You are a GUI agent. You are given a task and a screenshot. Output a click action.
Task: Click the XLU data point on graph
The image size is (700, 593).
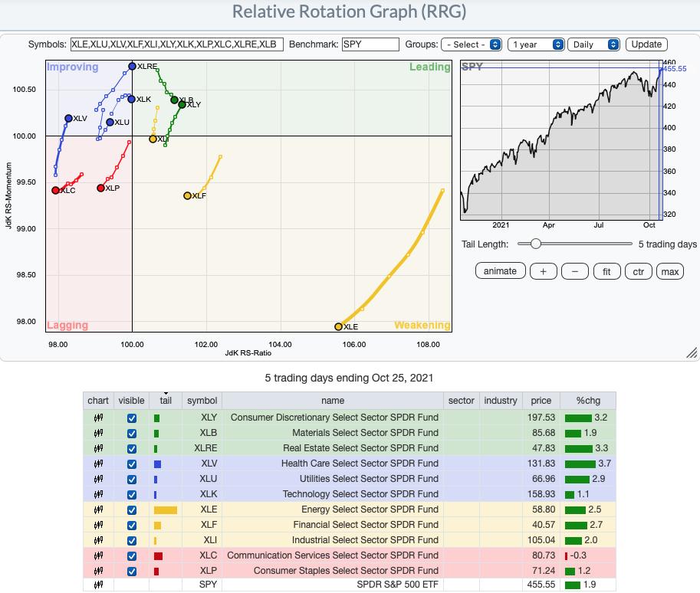(x=110, y=123)
